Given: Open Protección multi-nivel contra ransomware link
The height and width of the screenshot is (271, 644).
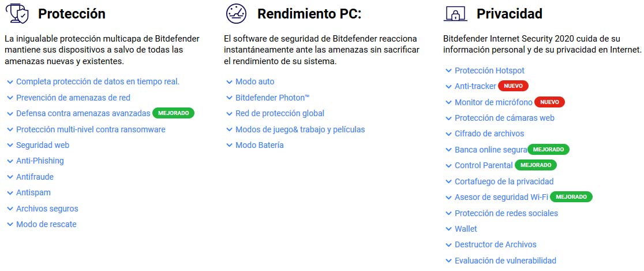Looking at the screenshot, I should pyautogui.click(x=91, y=129).
